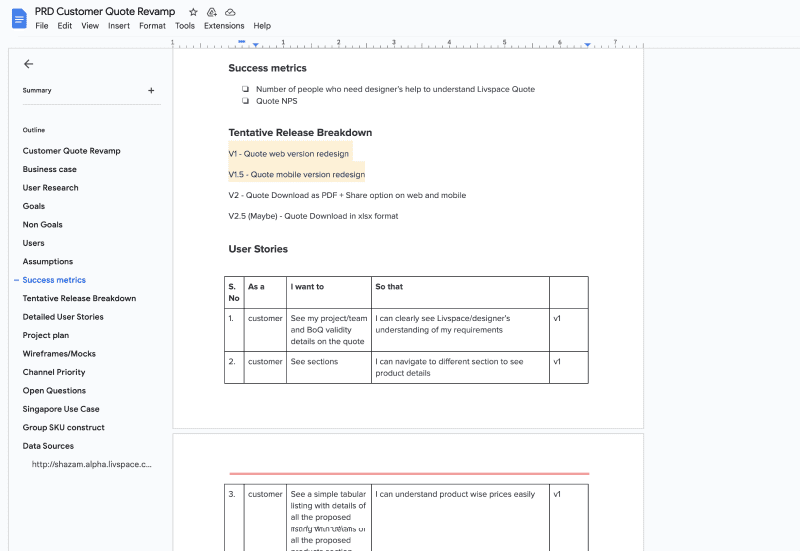Go to Wireframes/Mocks outline entry
This screenshot has height=551, width=800.
tap(59, 354)
